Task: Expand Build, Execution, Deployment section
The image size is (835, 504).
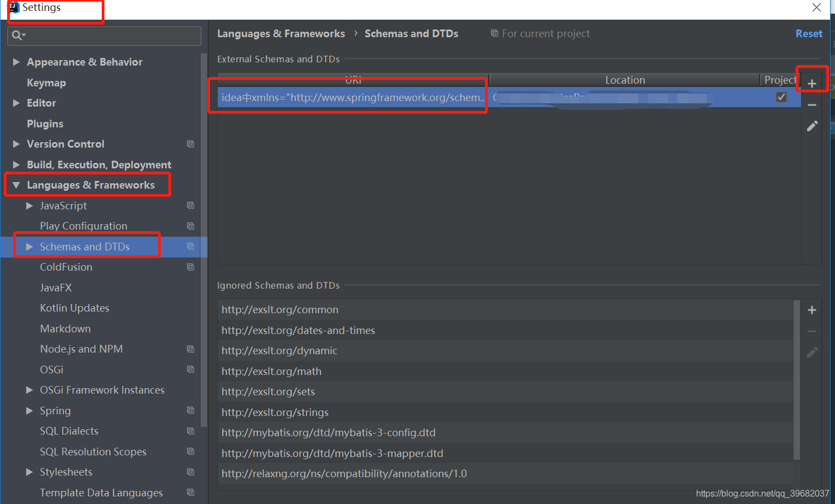Action: pos(16,165)
